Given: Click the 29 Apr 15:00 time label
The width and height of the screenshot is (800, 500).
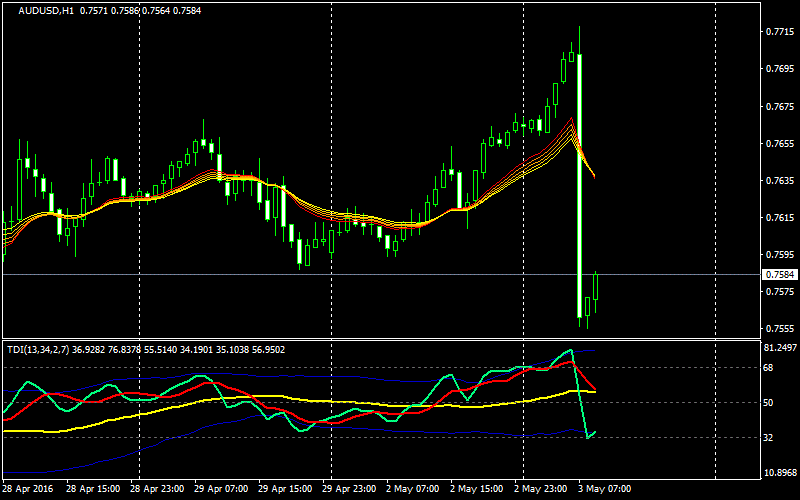Looking at the screenshot, I should coord(284,490).
